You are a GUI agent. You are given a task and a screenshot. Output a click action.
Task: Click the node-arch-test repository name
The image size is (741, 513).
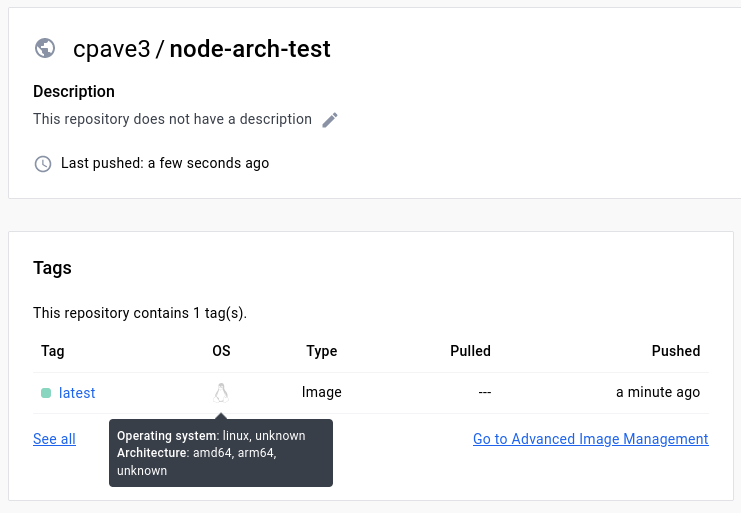250,48
